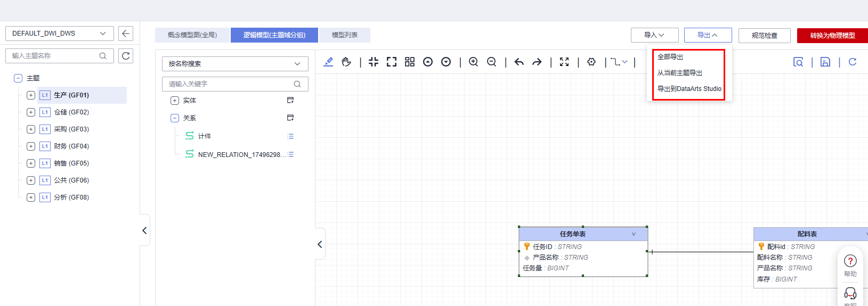This screenshot has height=306, width=868.
Task: Collapse the 主题 root node
Action: pyautogui.click(x=18, y=78)
